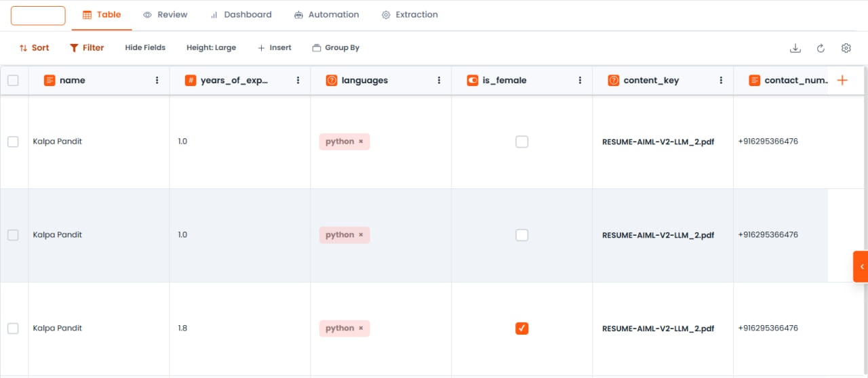Viewport: 868px width, 378px height.
Task: Open the Dashboard tab
Action: 241,15
